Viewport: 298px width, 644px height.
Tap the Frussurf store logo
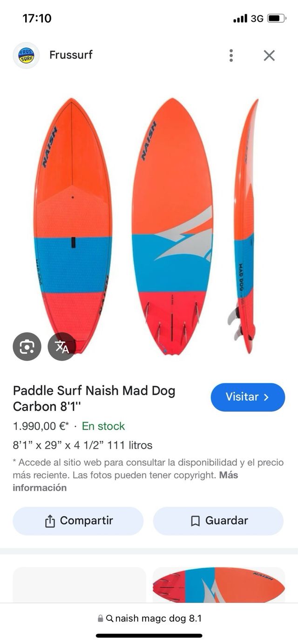point(26,55)
